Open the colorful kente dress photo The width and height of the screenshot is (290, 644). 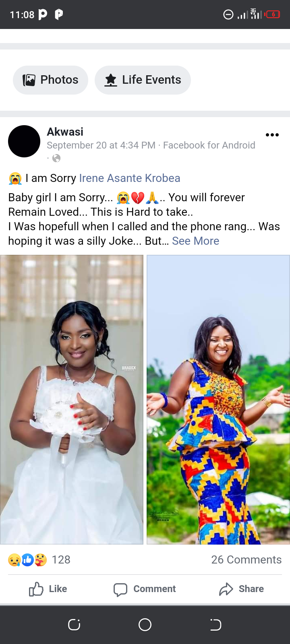218,400
